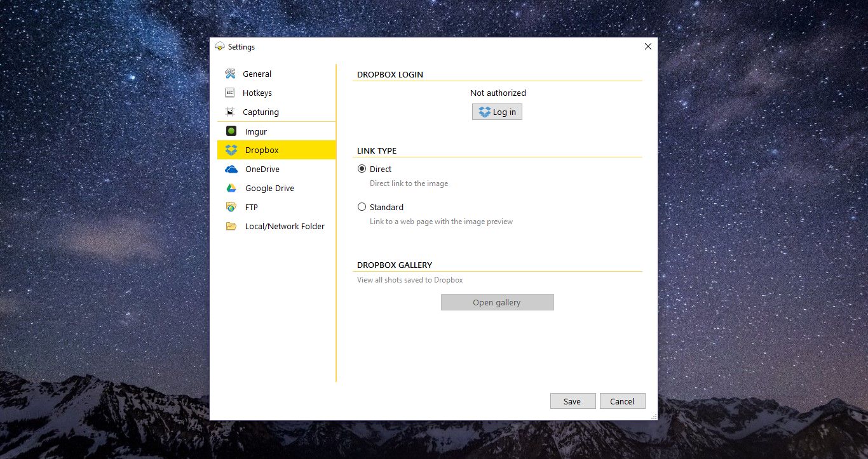Open the Imgur settings page

(x=276, y=131)
